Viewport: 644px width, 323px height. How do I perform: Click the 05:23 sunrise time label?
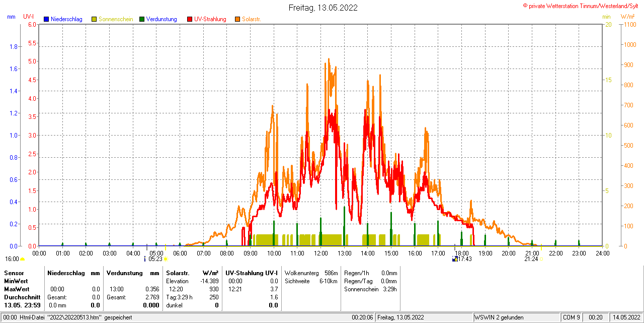pyautogui.click(x=155, y=259)
